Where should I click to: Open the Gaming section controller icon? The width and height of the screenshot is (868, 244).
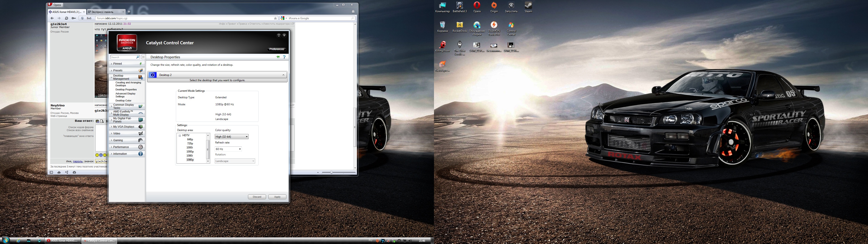tap(141, 140)
